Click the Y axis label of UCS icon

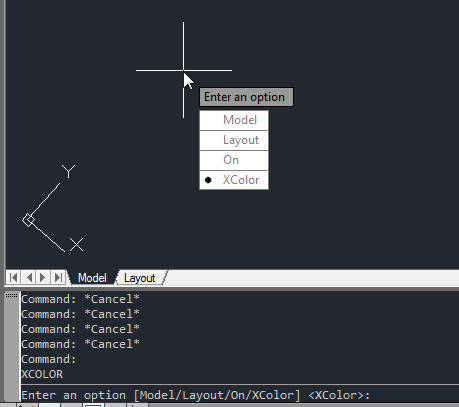[69, 171]
